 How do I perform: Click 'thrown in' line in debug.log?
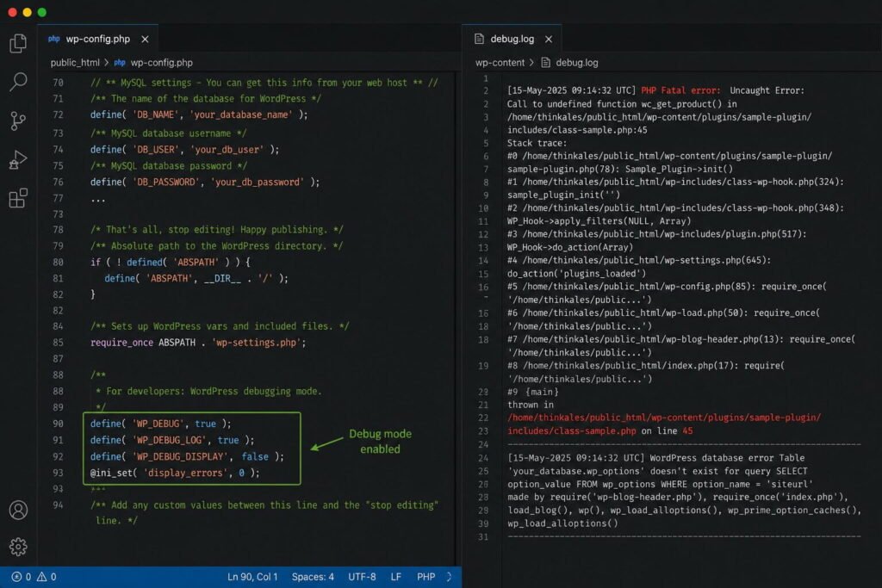click(531, 405)
